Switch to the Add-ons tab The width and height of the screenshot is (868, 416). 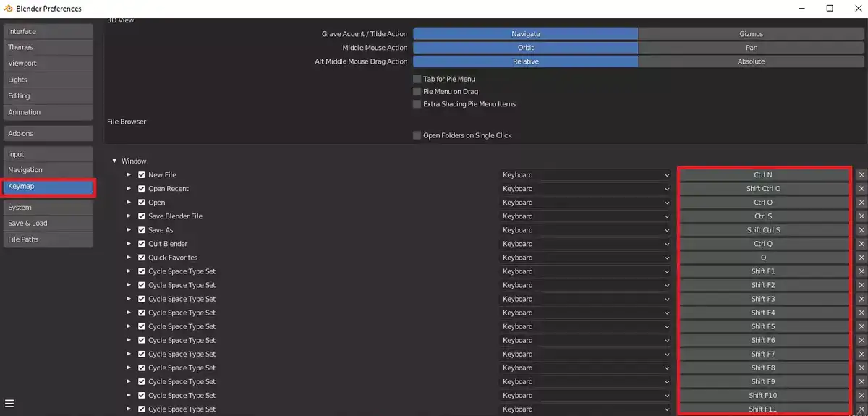coord(48,133)
